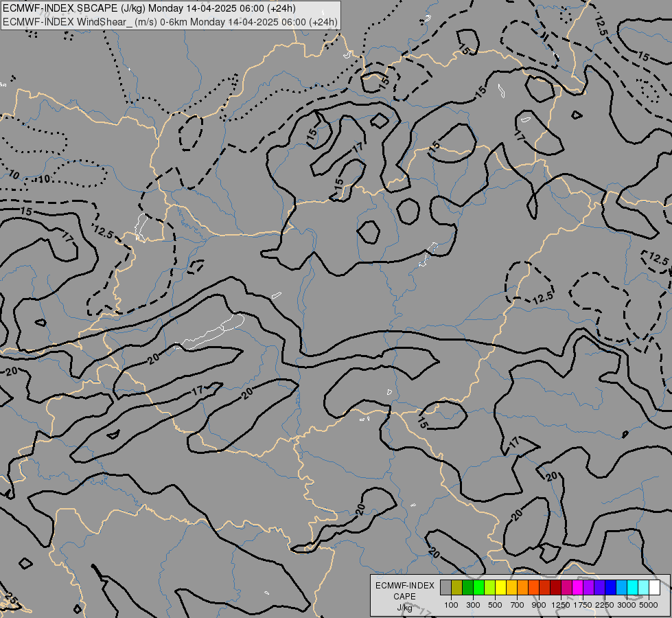Click the 100 value under the legend
The height and width of the screenshot is (618, 672).
pyautogui.click(x=451, y=605)
